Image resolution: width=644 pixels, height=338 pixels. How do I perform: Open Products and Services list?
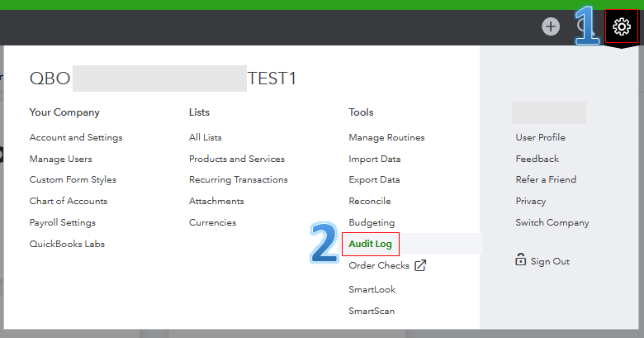pyautogui.click(x=237, y=159)
